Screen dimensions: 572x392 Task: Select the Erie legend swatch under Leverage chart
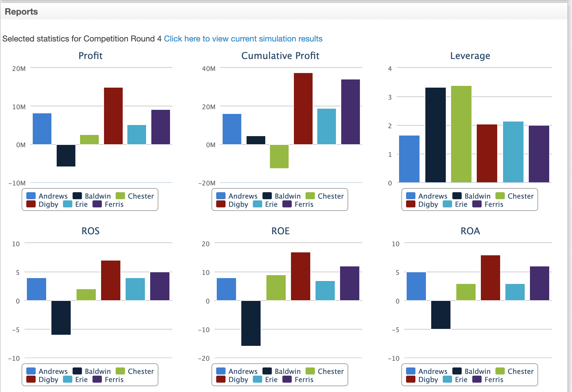448,204
